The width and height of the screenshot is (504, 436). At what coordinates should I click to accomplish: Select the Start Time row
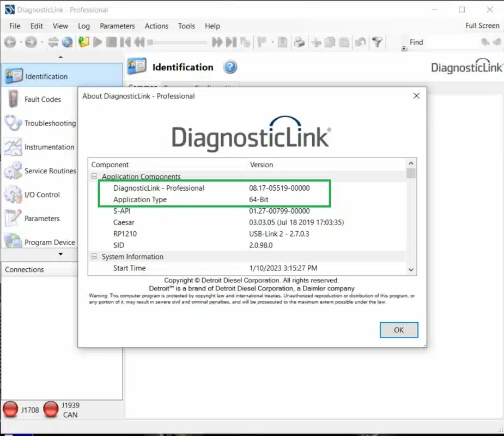(247, 268)
